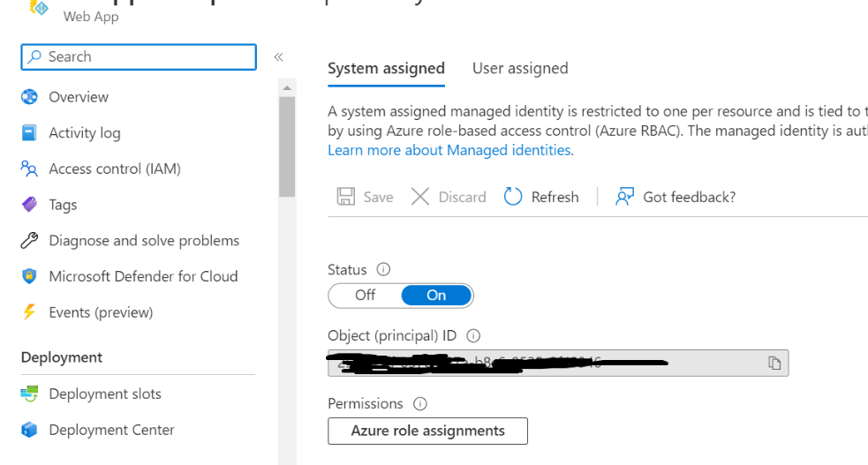Viewport: 868px width, 465px height.
Task: Open Diagnose and solve problems
Action: (144, 241)
